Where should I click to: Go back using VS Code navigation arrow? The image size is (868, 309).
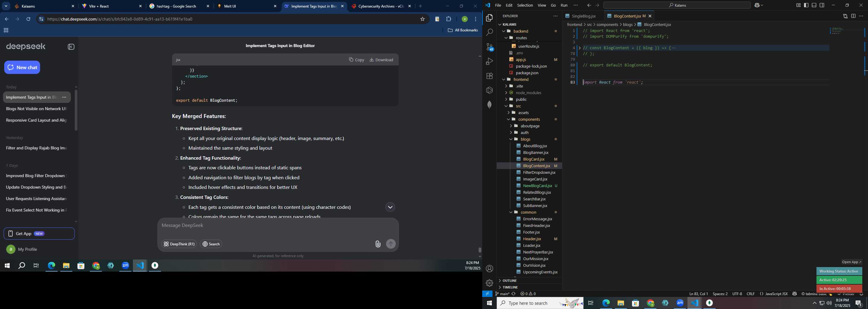589,5
